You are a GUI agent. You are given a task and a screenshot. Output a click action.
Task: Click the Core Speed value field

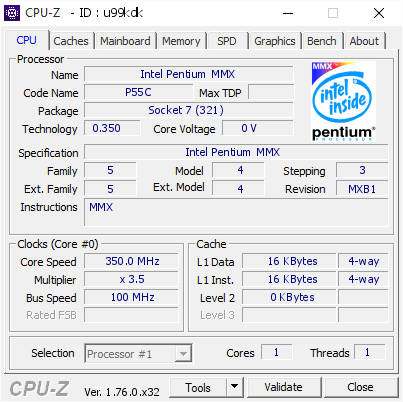pyautogui.click(x=131, y=261)
